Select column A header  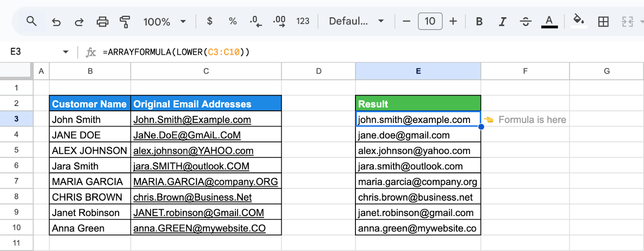pyautogui.click(x=41, y=71)
